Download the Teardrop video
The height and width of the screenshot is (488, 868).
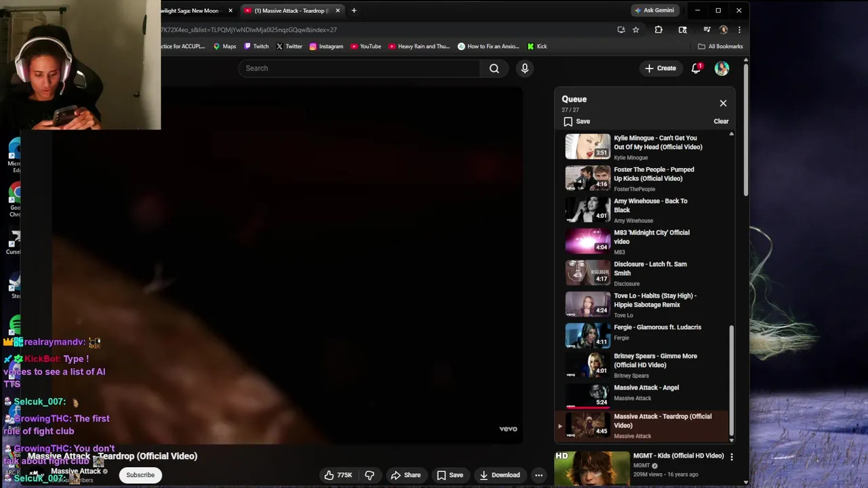click(x=500, y=475)
